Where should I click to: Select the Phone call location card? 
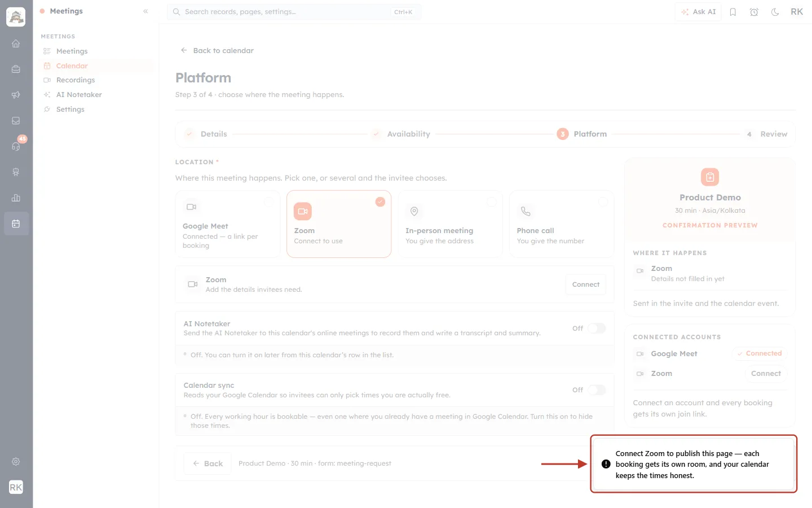coord(562,224)
